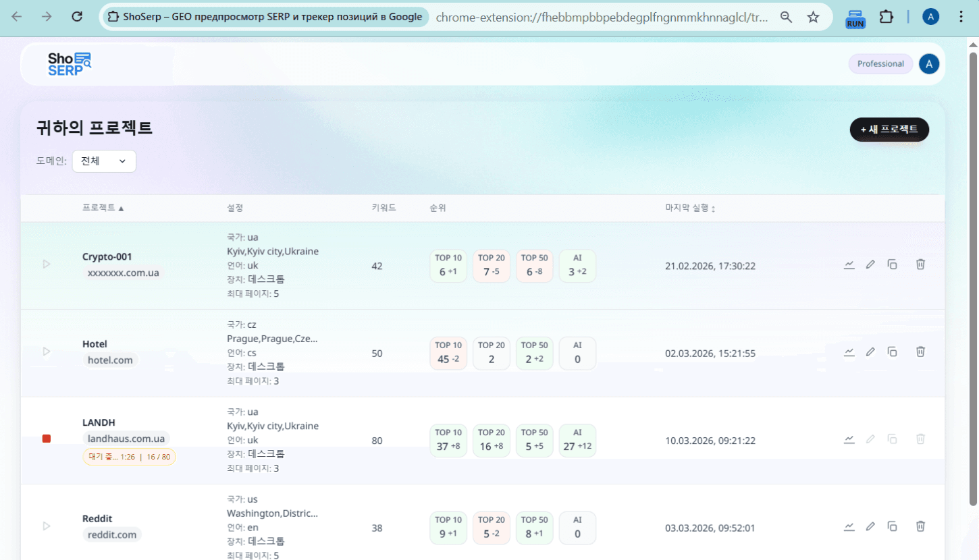Viewport: 979px width, 560px height.
Task: Click LANDH TOP 20 badge showing 16
Action: 492,441
